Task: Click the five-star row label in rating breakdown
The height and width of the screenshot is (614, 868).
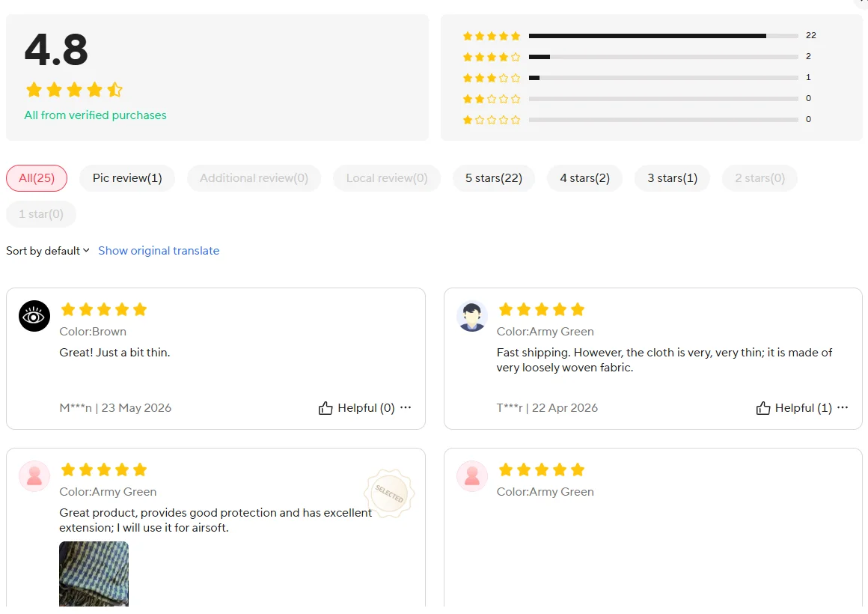Action: click(x=492, y=36)
